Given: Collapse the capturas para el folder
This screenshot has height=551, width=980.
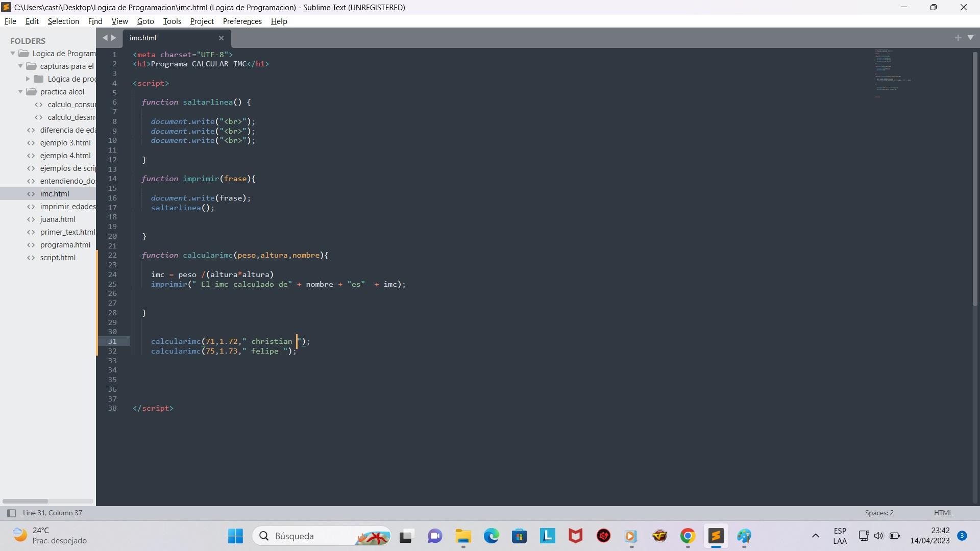Looking at the screenshot, I should click(20, 66).
